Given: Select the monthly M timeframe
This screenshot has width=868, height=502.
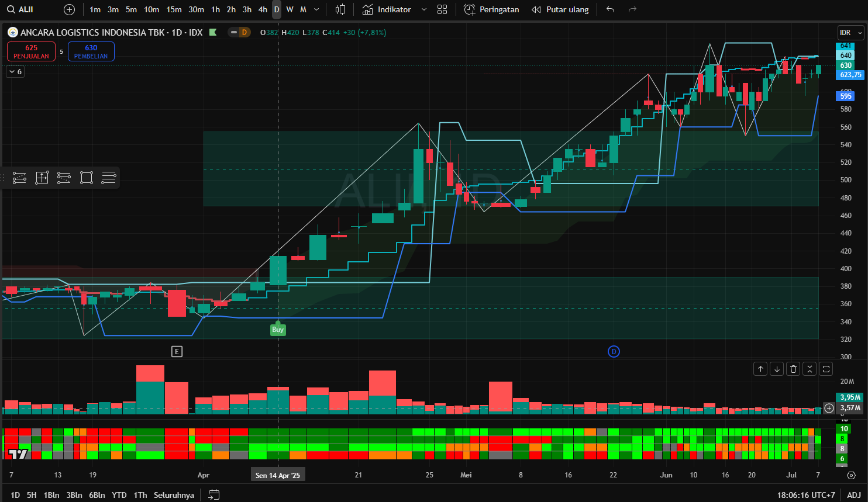Looking at the screenshot, I should 303,9.
